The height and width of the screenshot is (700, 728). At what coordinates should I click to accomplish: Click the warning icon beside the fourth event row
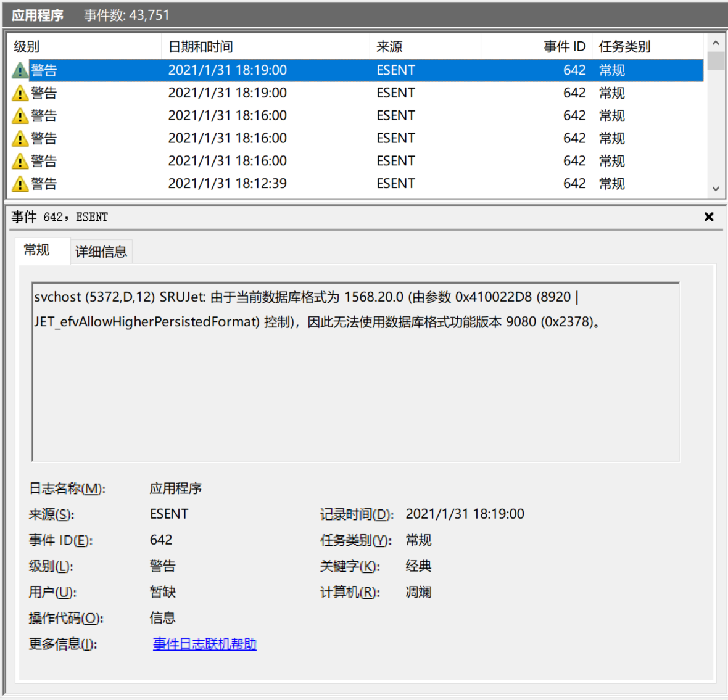click(20, 138)
